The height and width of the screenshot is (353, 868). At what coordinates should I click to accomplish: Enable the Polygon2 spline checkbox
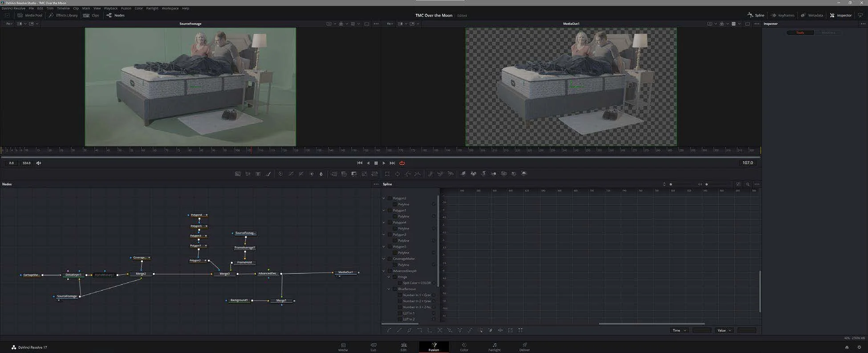pos(390,198)
